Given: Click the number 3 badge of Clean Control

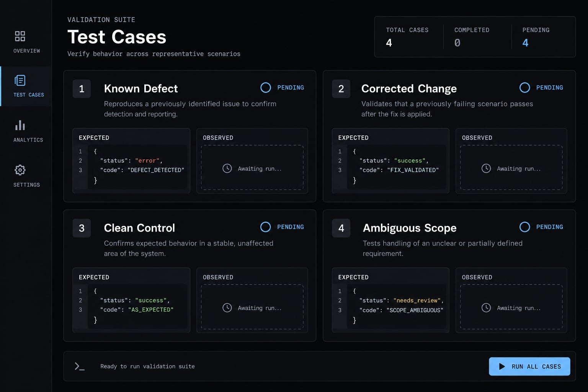Looking at the screenshot, I should 82,228.
